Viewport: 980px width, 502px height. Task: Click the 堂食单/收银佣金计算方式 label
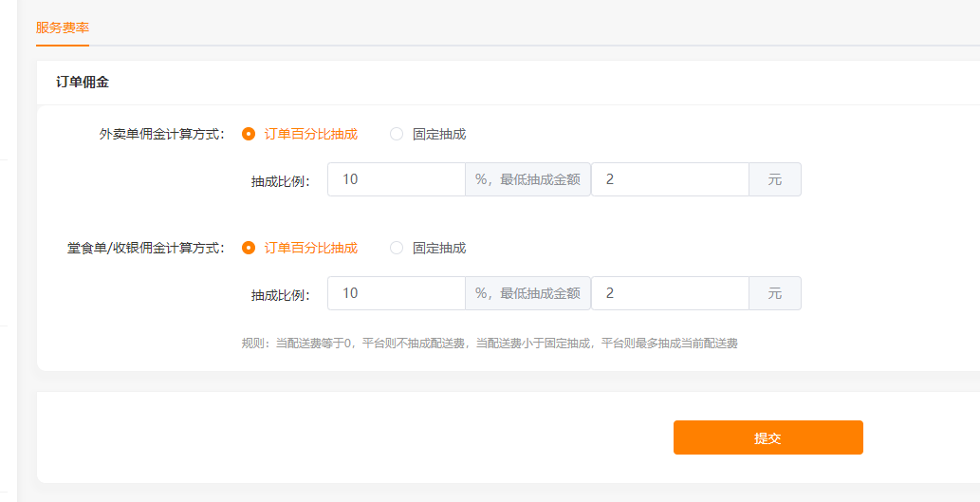tap(146, 248)
